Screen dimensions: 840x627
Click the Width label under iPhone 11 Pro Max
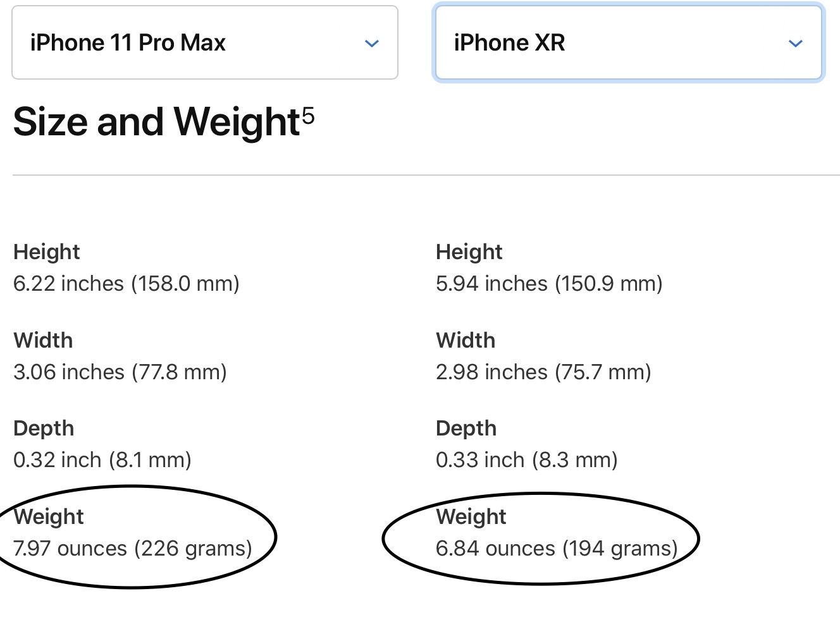[43, 340]
